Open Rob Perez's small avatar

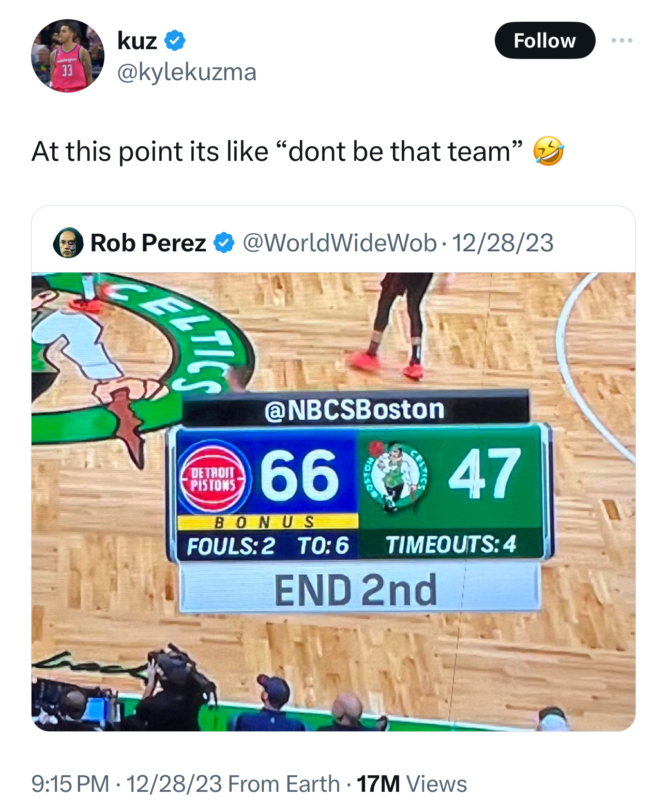pyautogui.click(x=68, y=243)
